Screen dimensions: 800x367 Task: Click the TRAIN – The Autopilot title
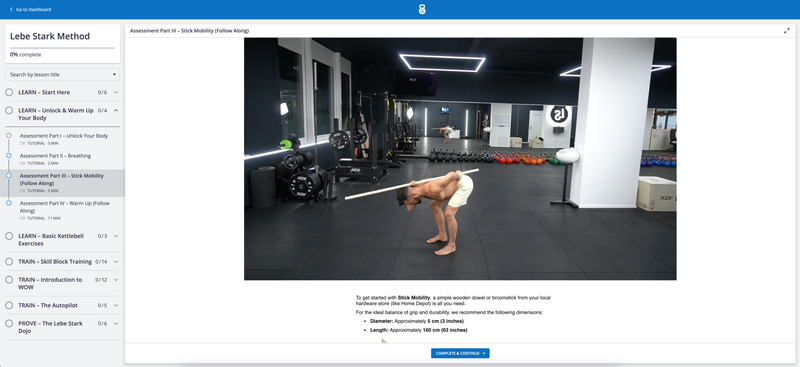point(48,305)
